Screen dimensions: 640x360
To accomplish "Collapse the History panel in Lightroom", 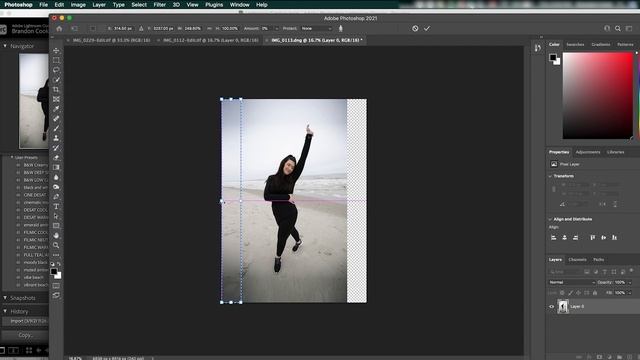I will point(5,311).
